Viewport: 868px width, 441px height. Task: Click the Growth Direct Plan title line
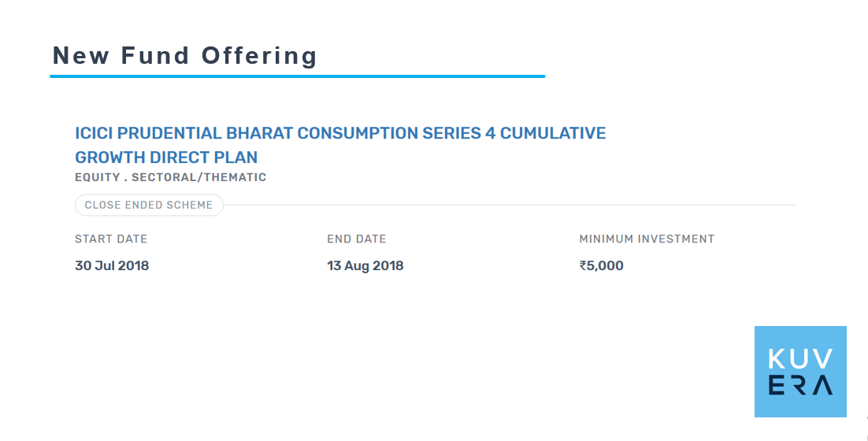coord(166,157)
